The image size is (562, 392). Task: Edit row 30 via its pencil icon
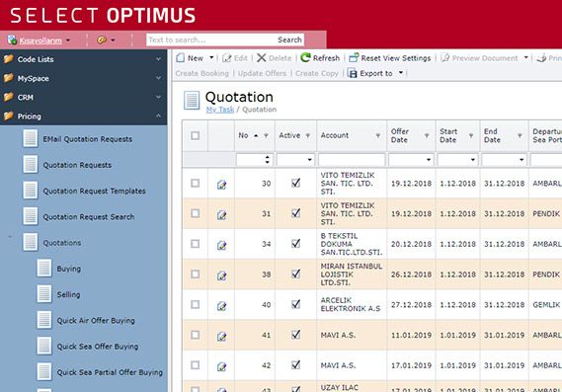tap(222, 185)
